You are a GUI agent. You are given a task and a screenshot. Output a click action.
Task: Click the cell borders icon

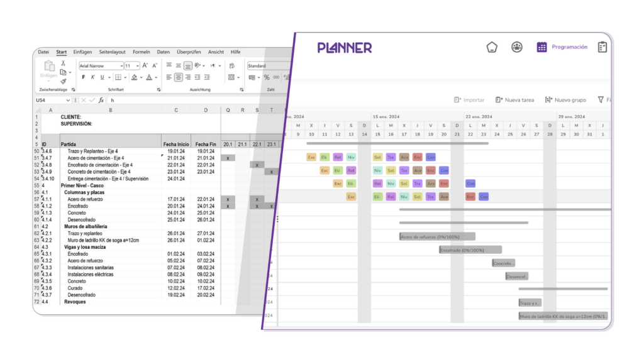pyautogui.click(x=118, y=77)
